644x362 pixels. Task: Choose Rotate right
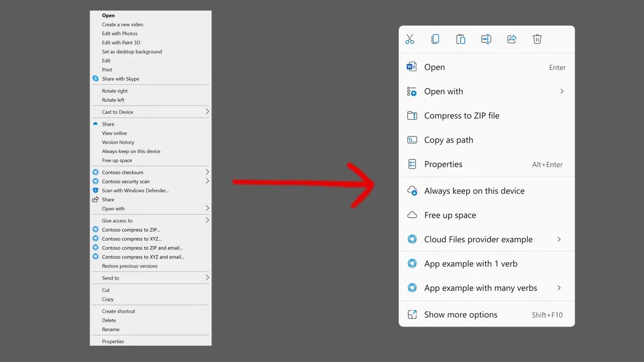pyautogui.click(x=115, y=91)
